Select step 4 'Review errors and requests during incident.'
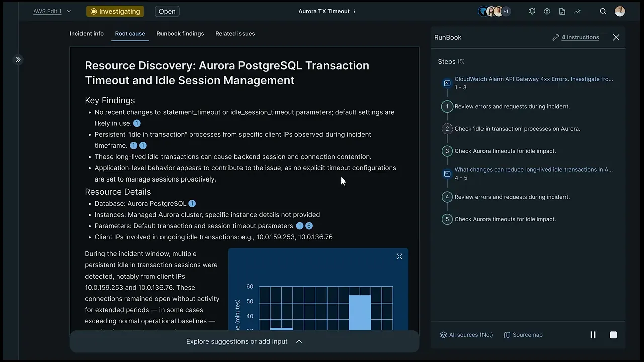The height and width of the screenshot is (362, 644). click(x=512, y=197)
